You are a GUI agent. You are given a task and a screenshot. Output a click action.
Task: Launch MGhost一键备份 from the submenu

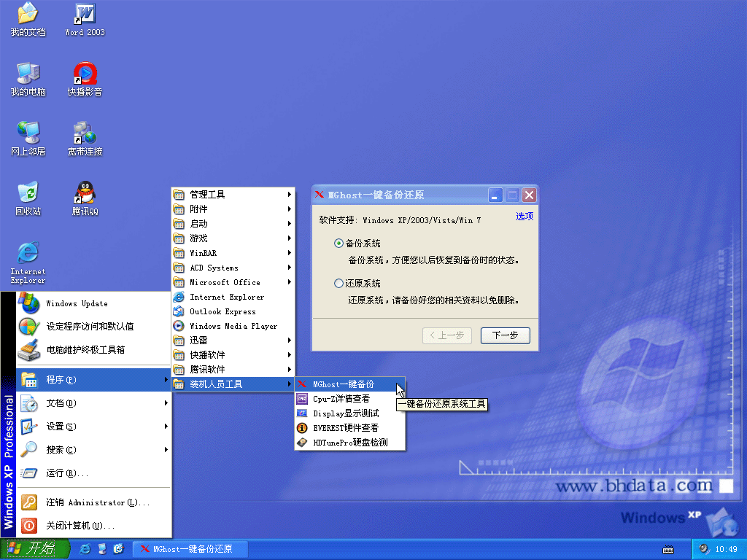coord(349,384)
